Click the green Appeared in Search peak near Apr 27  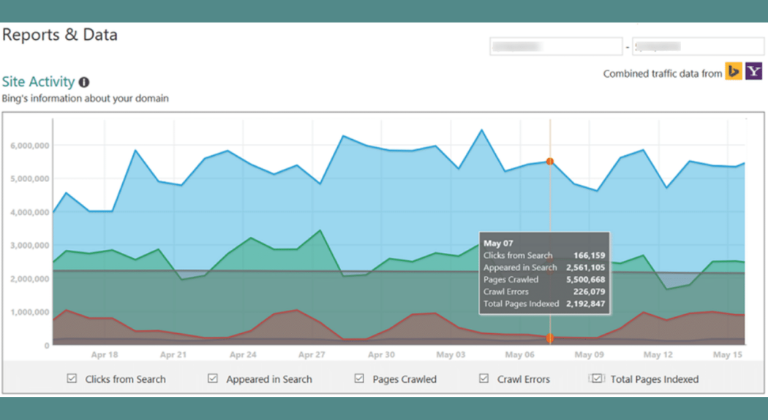coord(319,231)
